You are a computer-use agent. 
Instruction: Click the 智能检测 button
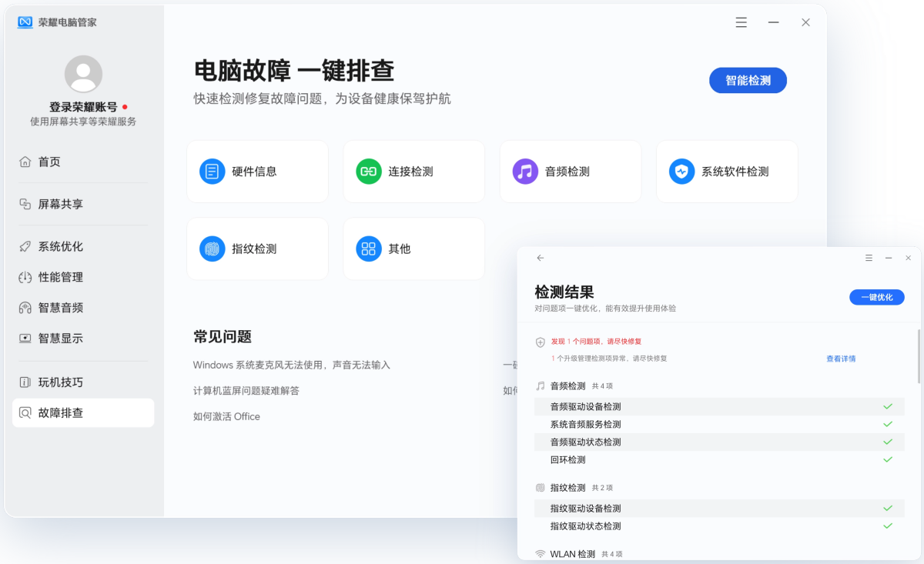pyautogui.click(x=748, y=80)
